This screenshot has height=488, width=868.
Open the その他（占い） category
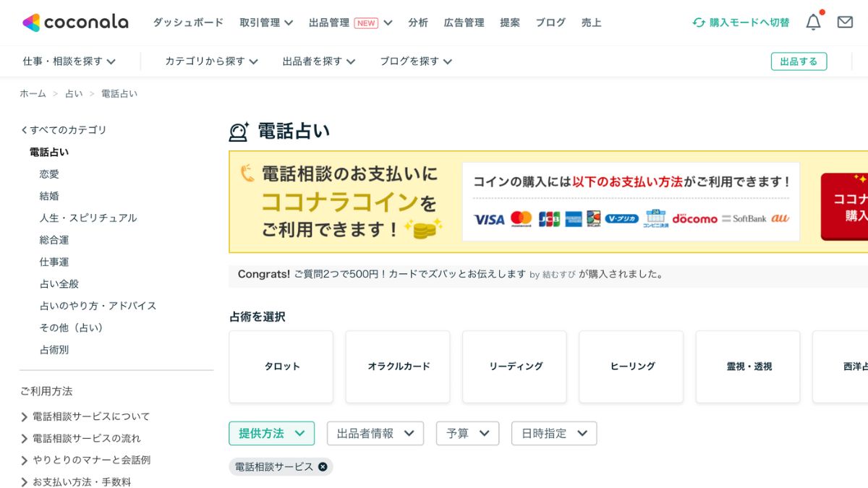(x=72, y=328)
